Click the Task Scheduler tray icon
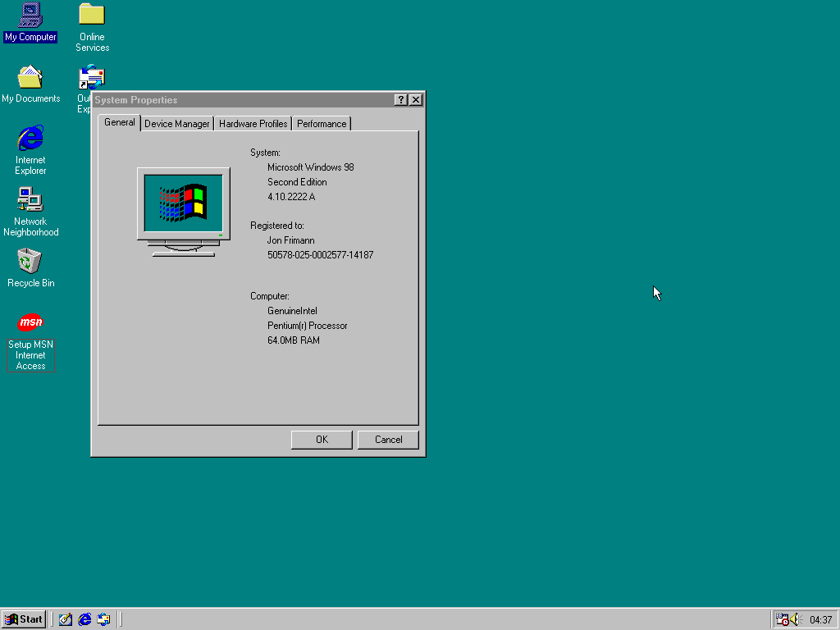The width and height of the screenshot is (840, 630). 782,619
